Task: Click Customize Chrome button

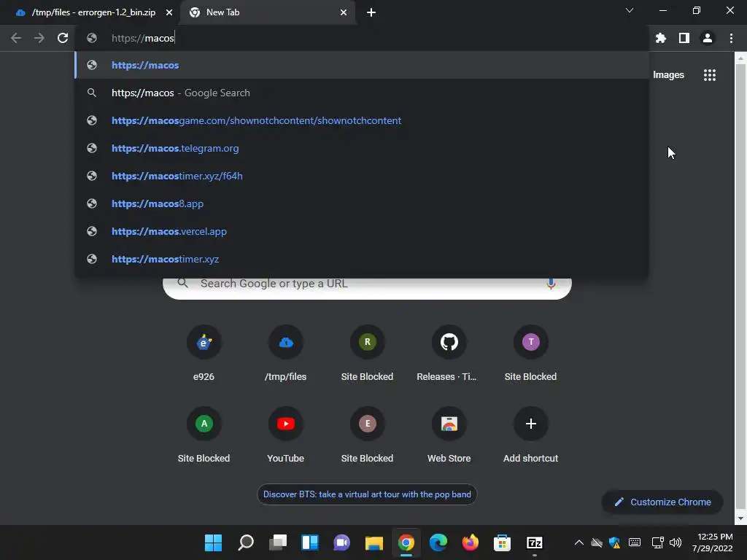Action: click(662, 502)
